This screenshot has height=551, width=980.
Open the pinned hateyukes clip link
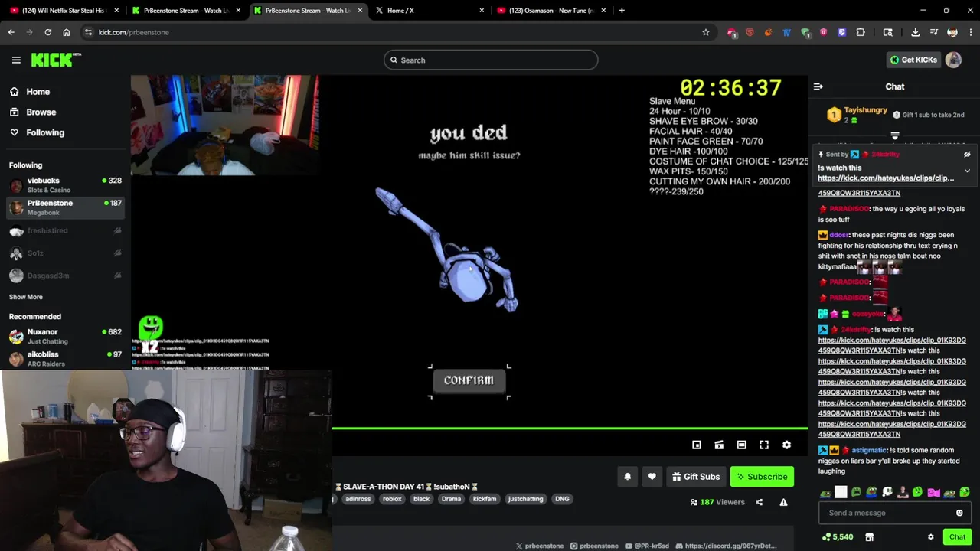pyautogui.click(x=886, y=178)
